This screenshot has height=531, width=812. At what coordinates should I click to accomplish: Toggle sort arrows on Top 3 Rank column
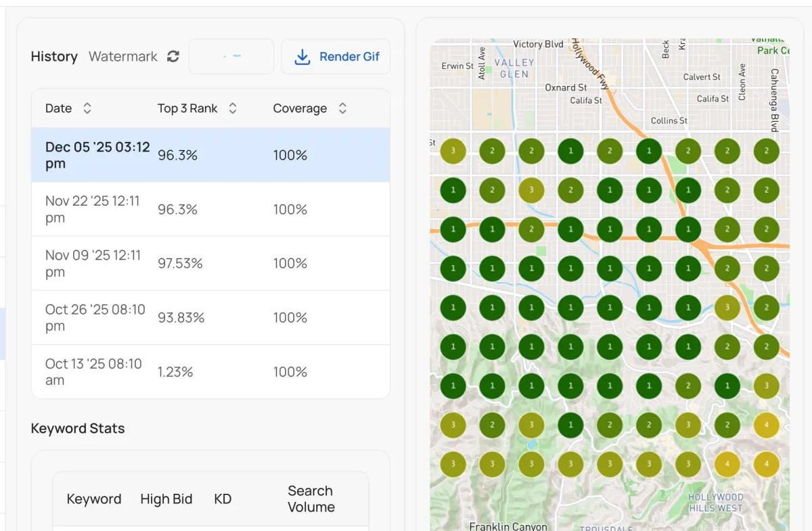click(232, 108)
